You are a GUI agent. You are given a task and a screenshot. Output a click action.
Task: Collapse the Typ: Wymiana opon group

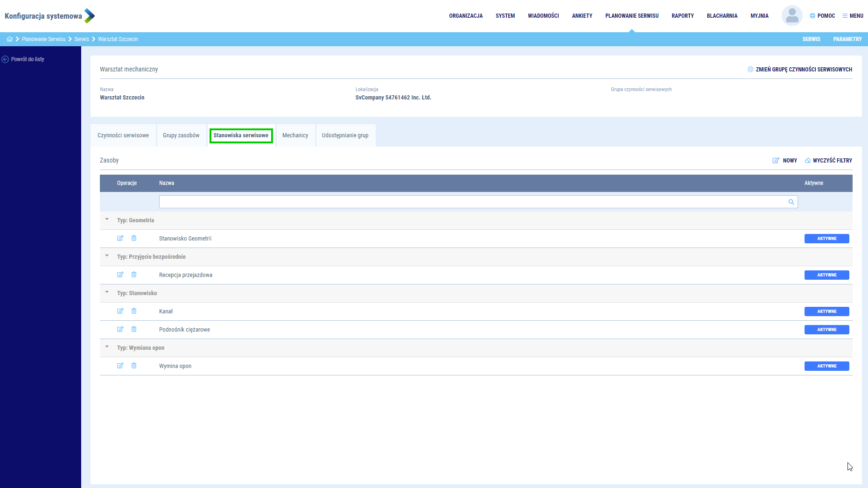pos(107,347)
